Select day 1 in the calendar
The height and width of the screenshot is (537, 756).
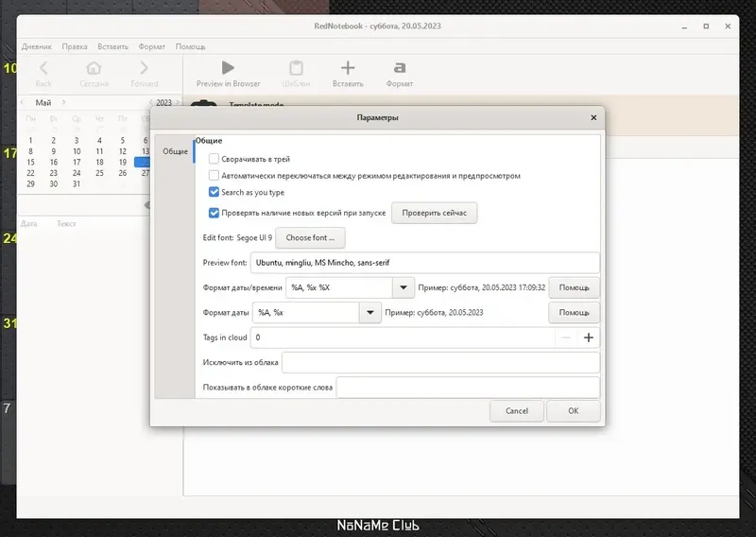click(x=30, y=141)
